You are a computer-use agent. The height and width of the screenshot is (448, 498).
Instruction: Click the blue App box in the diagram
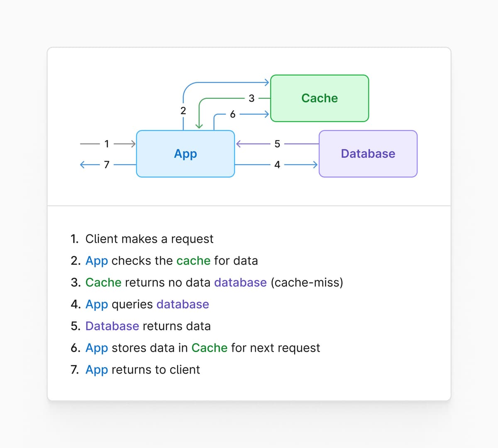186,154
